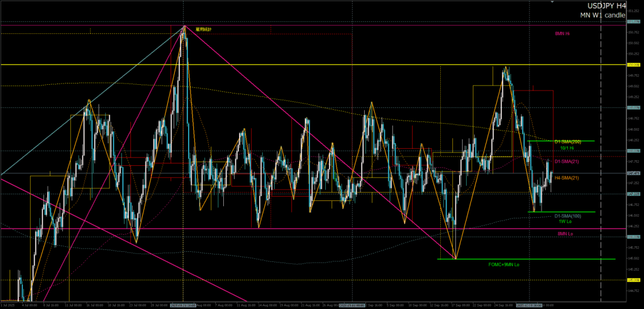
Task: Select the D1-SMA(100) label
Action: [x=567, y=216]
